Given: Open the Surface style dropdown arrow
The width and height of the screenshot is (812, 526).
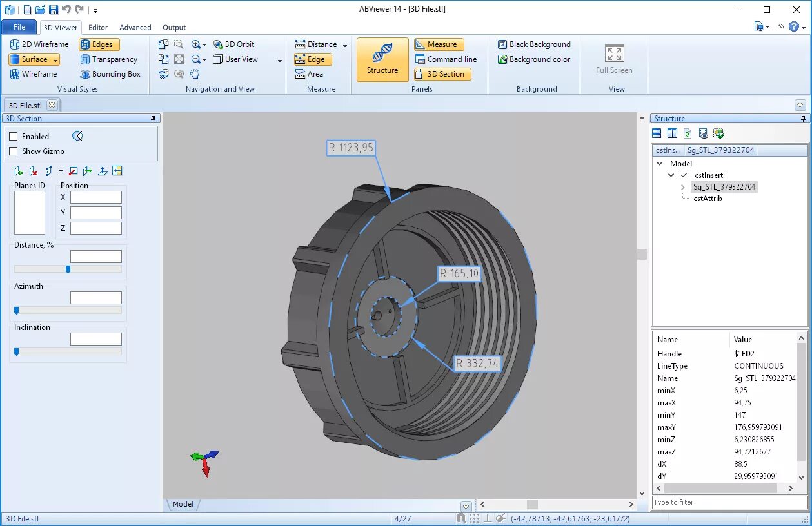Looking at the screenshot, I should pos(55,59).
